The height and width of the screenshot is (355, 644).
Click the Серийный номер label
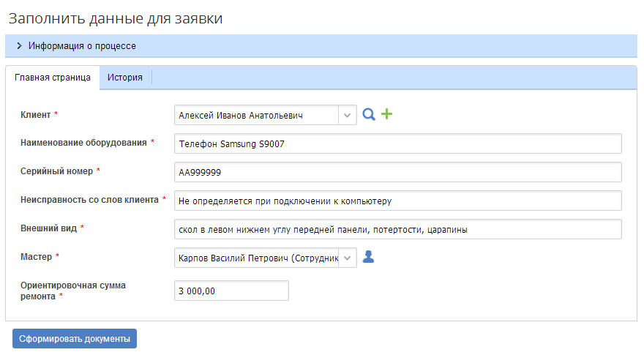tap(56, 171)
